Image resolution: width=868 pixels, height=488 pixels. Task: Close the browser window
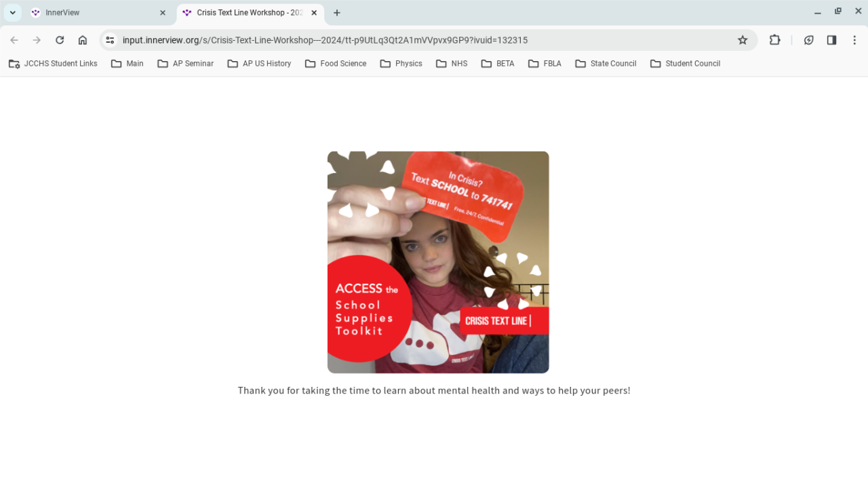(858, 12)
